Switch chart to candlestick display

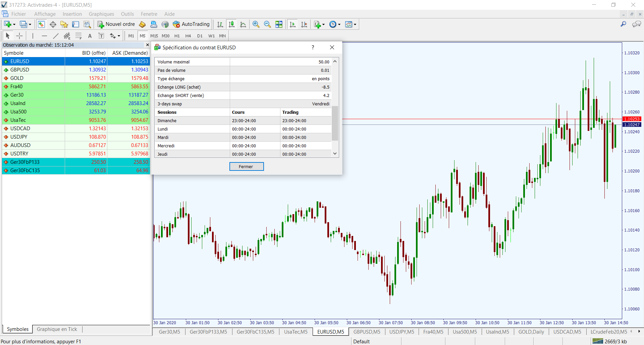click(x=231, y=24)
